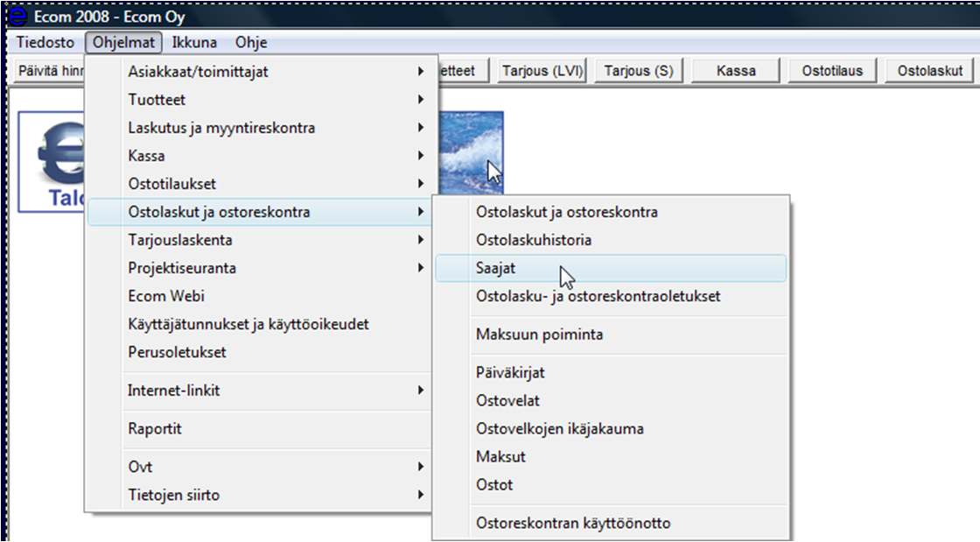Choose Maksuun poiminta

(x=611, y=334)
